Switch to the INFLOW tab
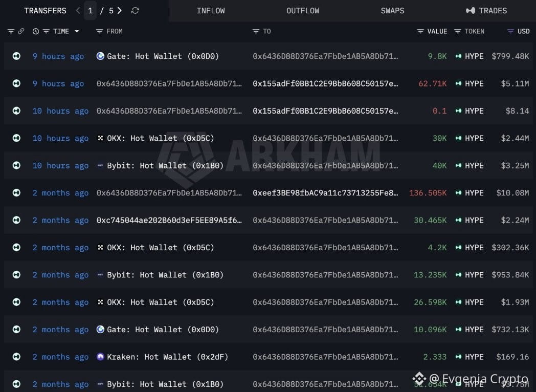Viewport: 536px width, 392px height. tap(211, 11)
